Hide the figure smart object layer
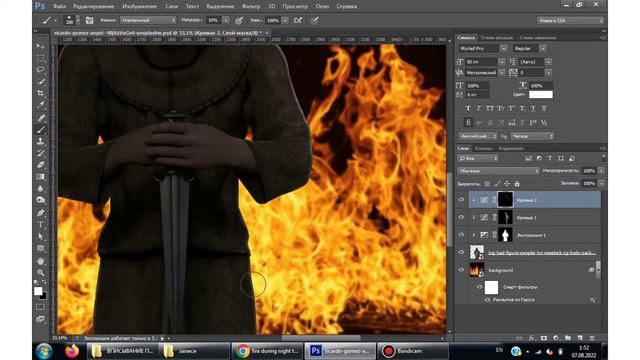Image resolution: width=640 pixels, height=360 pixels. [461, 253]
